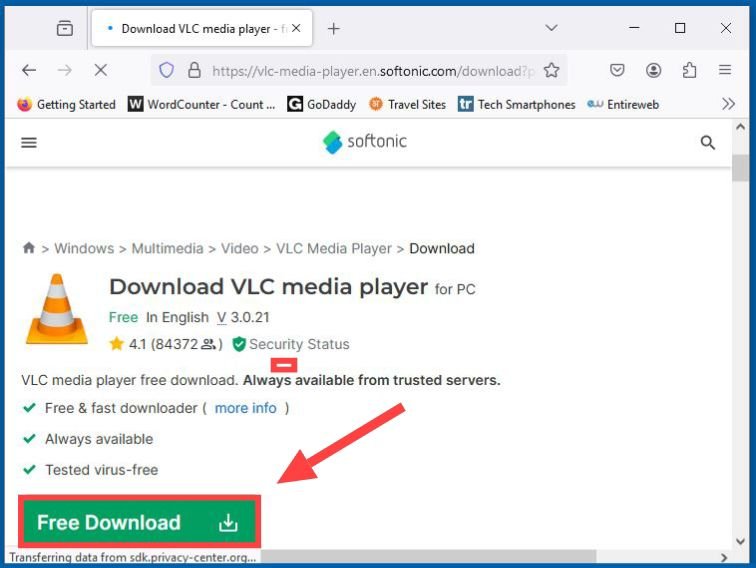Navigate to Video breadcrumb
756x568 pixels.
(x=240, y=248)
